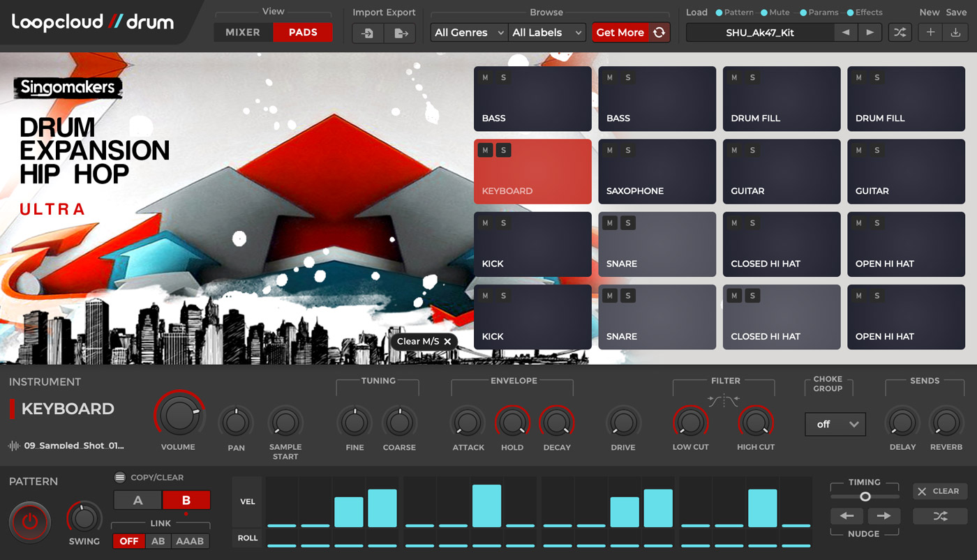
Task: Click the Hold envelope knob
Action: [x=512, y=423]
